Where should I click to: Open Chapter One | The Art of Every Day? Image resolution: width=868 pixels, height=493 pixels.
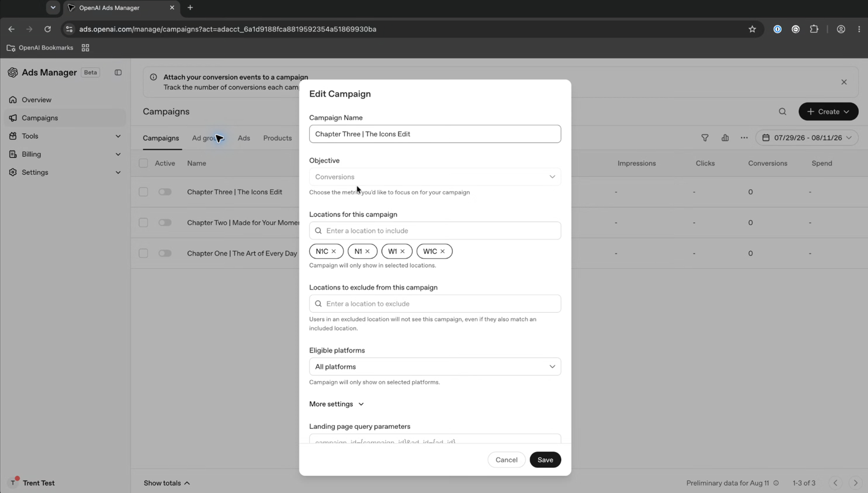coord(242,253)
